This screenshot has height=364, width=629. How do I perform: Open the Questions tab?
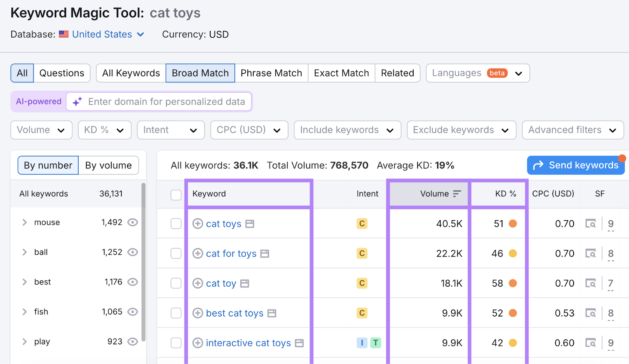tap(61, 73)
